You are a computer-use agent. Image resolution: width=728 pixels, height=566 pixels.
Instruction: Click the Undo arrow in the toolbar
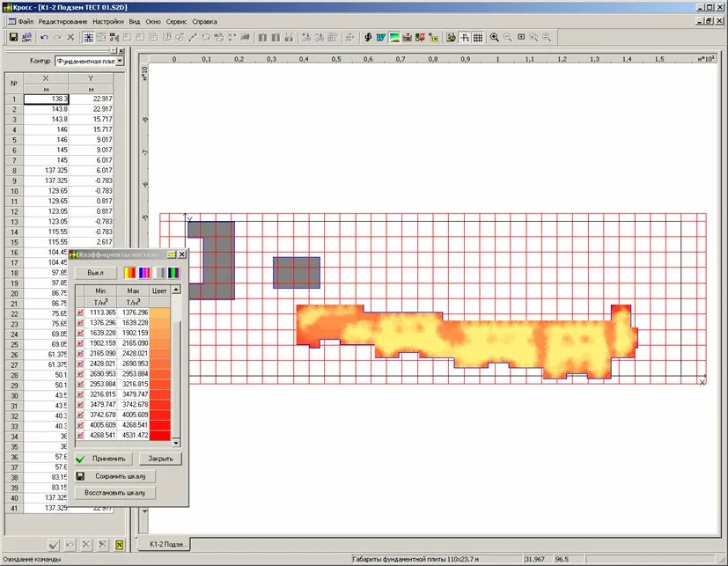pyautogui.click(x=44, y=37)
